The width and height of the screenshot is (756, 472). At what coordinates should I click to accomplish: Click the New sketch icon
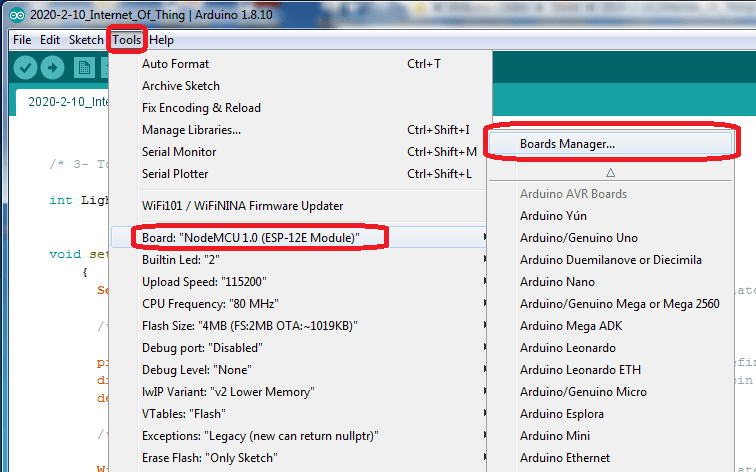[x=84, y=67]
